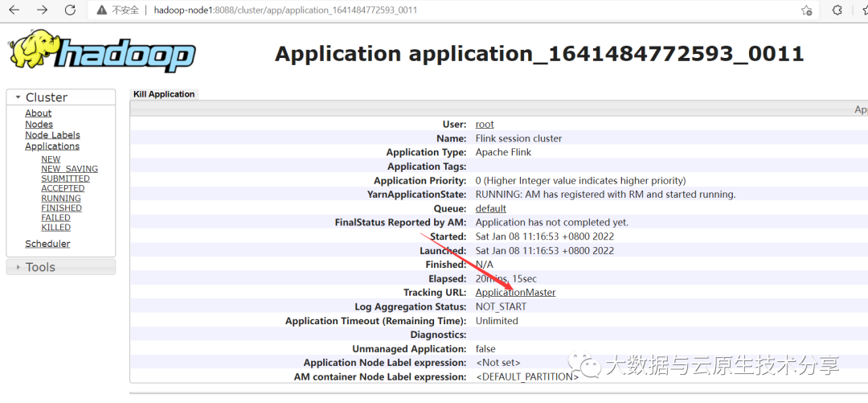Go forward with the browser forward arrow

point(42,10)
